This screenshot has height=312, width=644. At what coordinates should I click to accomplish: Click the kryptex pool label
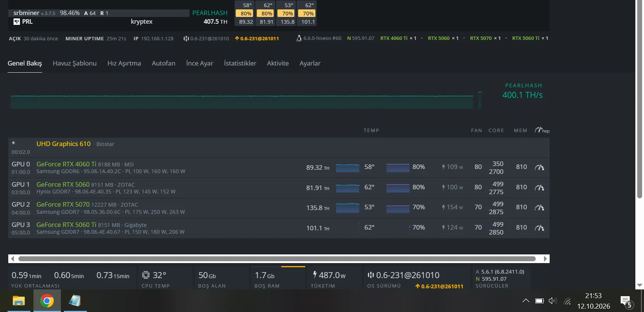point(142,21)
